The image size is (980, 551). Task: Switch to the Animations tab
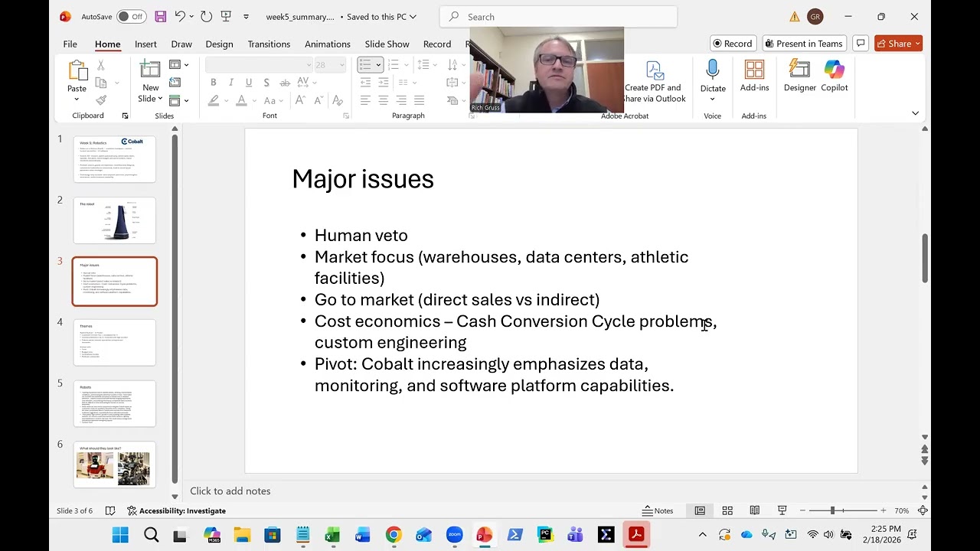[x=328, y=44]
